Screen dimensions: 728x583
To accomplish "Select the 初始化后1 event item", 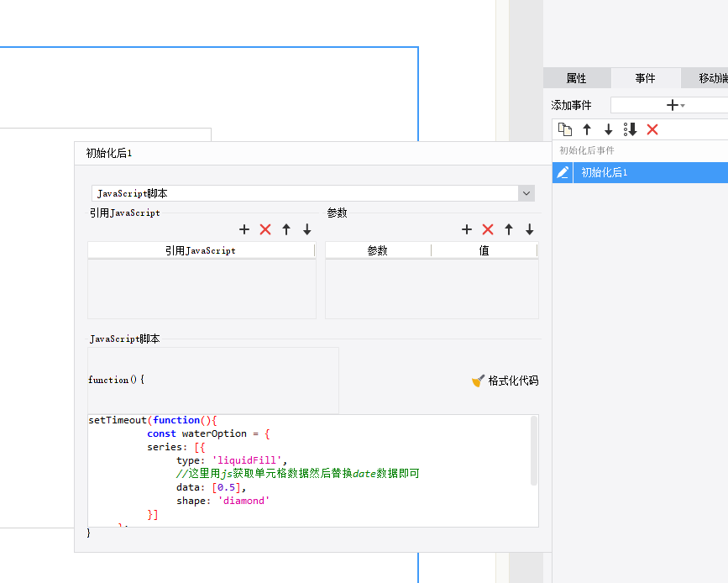I will click(650, 172).
